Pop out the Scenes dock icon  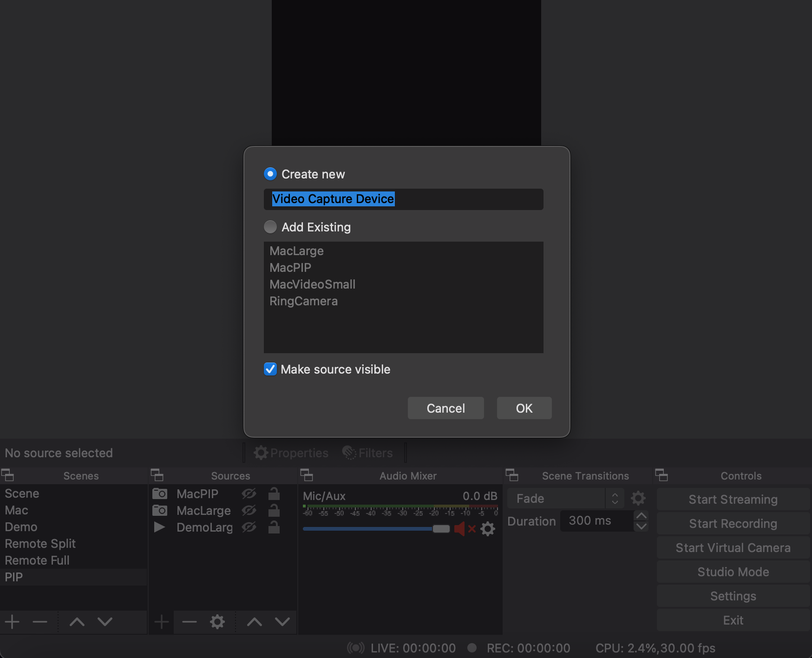tap(7, 475)
